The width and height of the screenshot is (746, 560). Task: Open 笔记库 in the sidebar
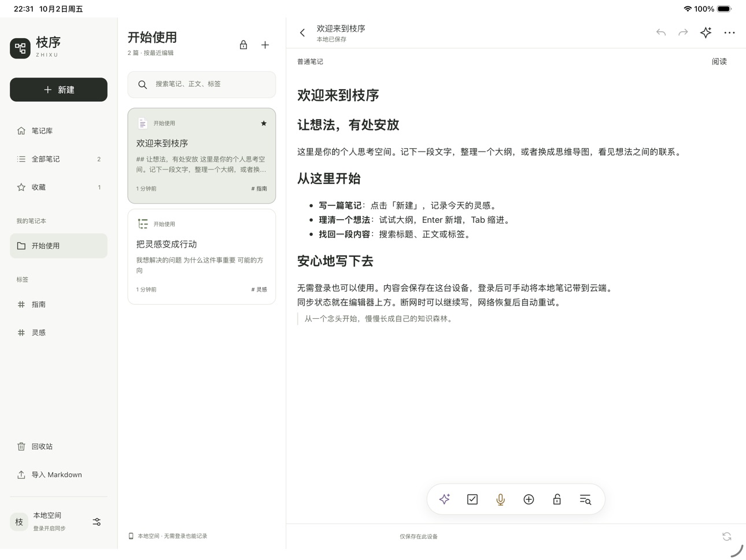pos(58,131)
